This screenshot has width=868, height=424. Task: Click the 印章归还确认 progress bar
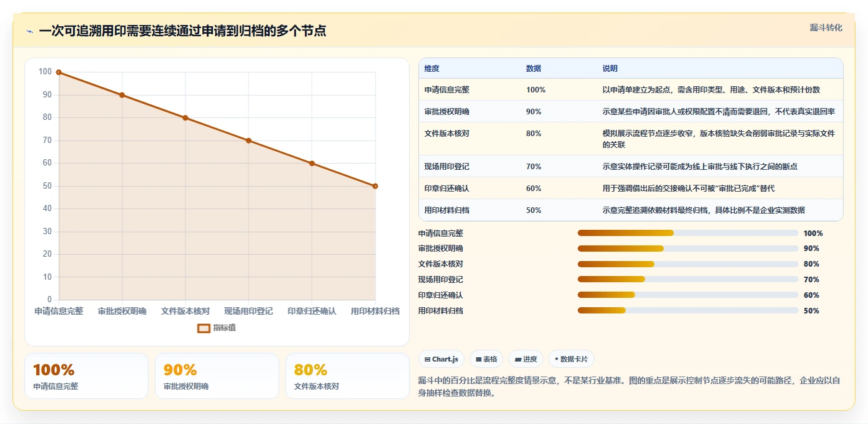(x=688, y=295)
